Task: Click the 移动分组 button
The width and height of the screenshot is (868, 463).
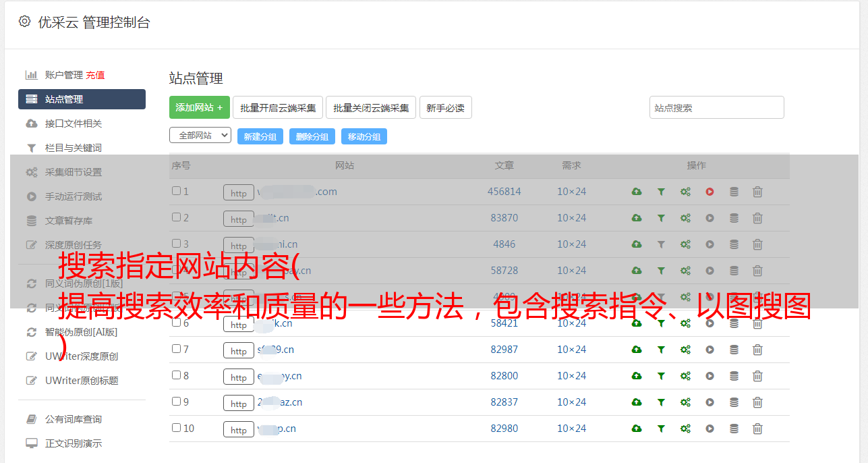Action: (364, 136)
